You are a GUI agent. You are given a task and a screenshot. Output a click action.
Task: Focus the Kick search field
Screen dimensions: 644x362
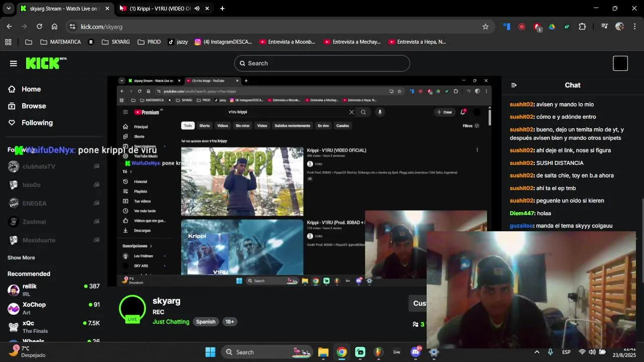pos(322,63)
